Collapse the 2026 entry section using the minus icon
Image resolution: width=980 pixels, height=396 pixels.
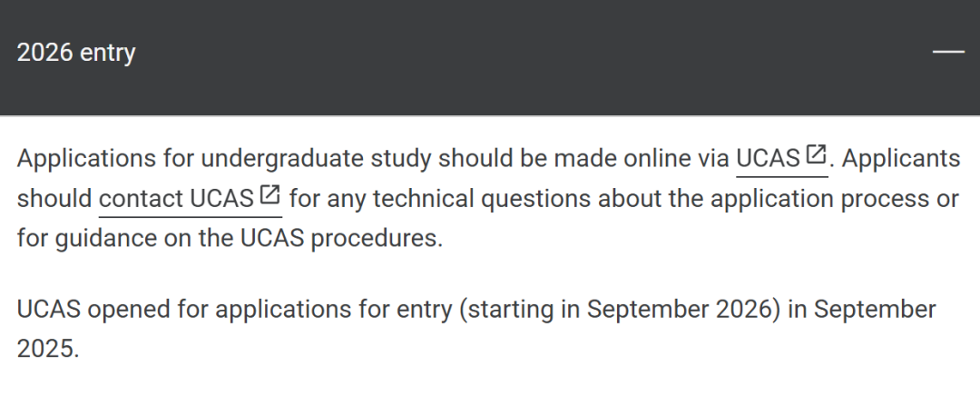coord(948,52)
